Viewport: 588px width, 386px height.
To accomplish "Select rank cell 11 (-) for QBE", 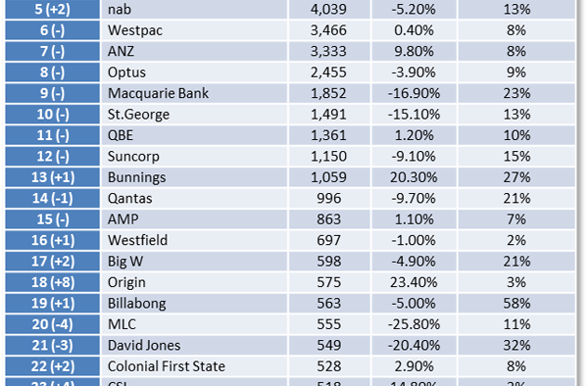I will coord(53,135).
